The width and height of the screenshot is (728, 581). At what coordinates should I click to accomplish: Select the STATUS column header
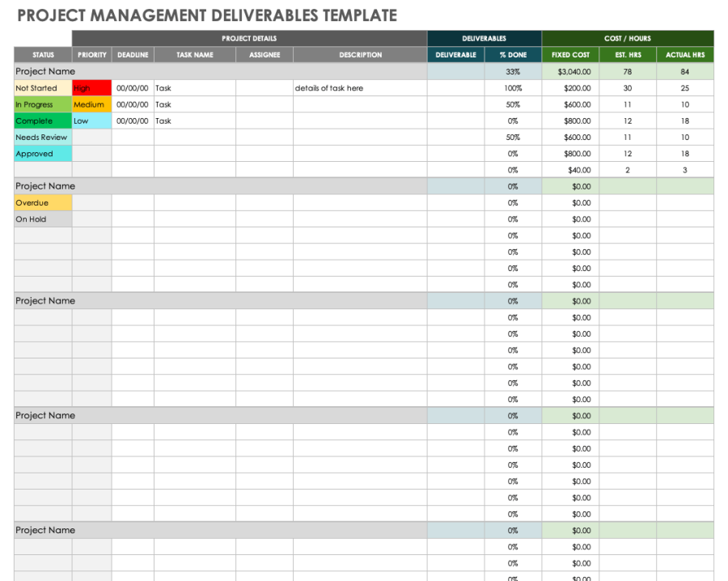42,54
